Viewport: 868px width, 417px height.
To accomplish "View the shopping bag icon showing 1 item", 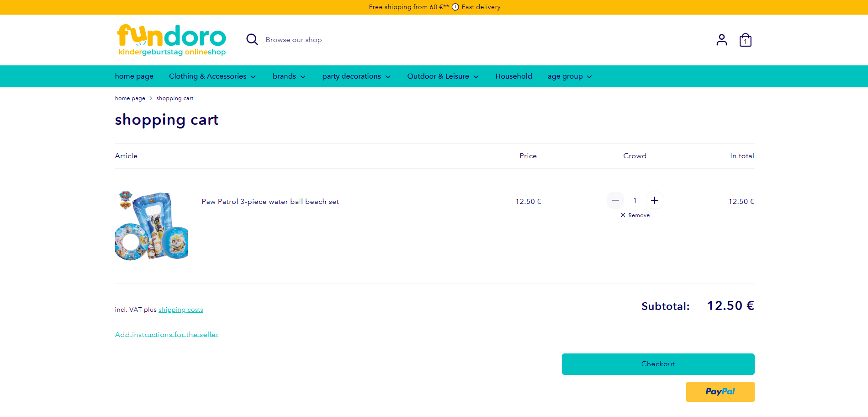I will pyautogui.click(x=745, y=40).
